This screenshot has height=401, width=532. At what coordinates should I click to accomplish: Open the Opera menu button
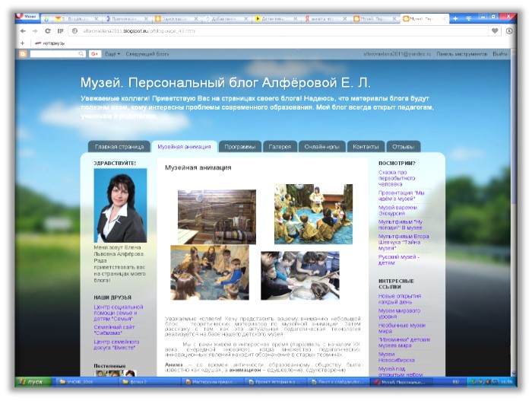pos(29,17)
